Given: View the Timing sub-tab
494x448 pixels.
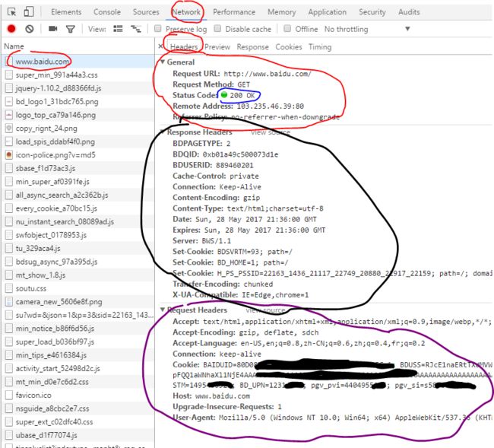Looking at the screenshot, I should click(320, 47).
